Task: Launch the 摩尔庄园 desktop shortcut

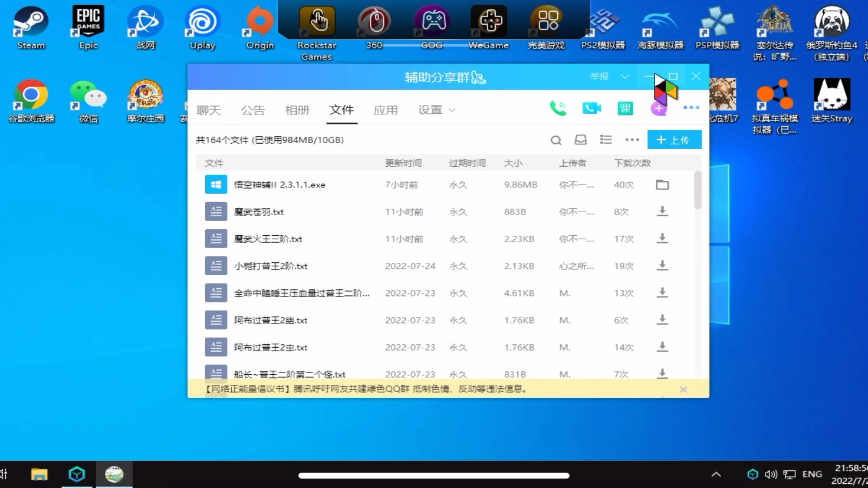Action: 145,101
